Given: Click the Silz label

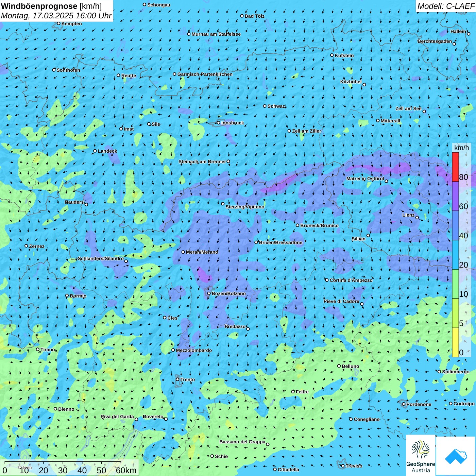Looking at the screenshot, I should [x=156, y=124].
